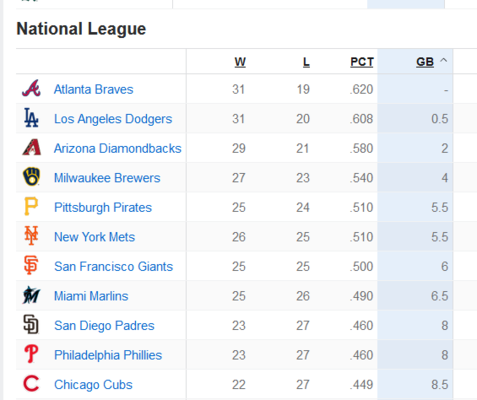Click the Chicago Cubs C logo
Image resolution: width=477 pixels, height=400 pixels.
31,383
